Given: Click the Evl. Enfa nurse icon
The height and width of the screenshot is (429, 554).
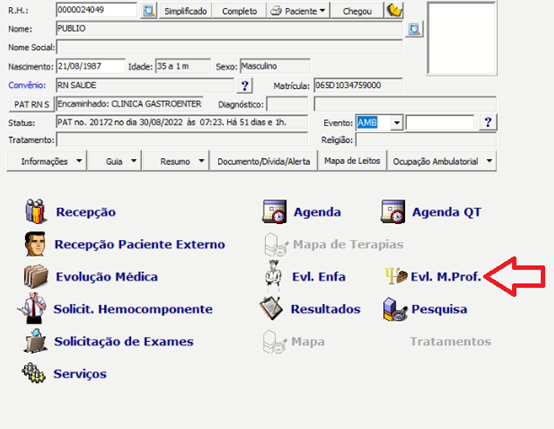Looking at the screenshot, I should point(273,276).
